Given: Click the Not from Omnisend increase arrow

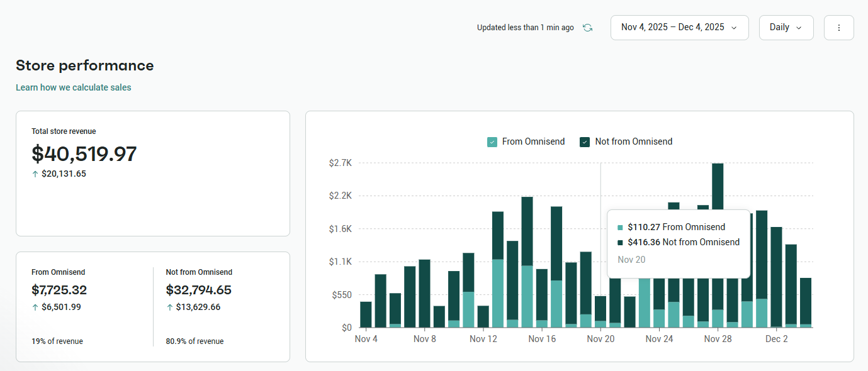Looking at the screenshot, I should click(x=169, y=307).
